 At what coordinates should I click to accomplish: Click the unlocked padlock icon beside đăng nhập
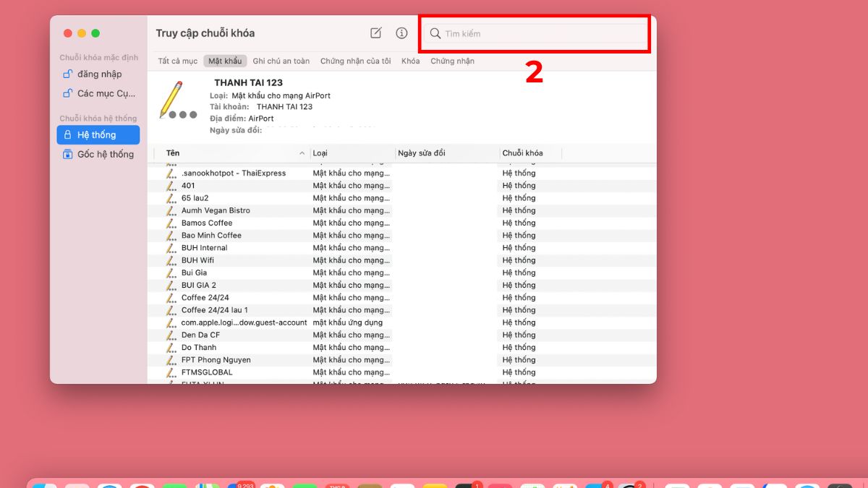(67, 74)
